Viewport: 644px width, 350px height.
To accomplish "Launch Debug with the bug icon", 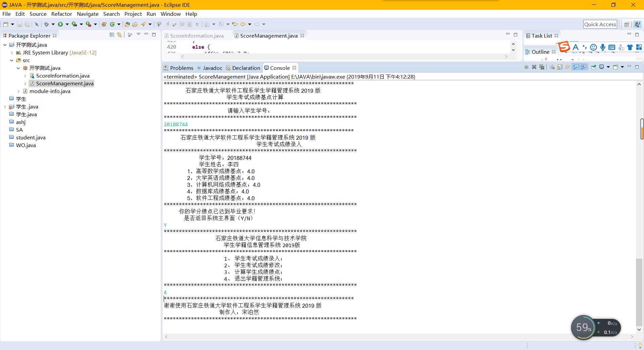I will coord(46,24).
